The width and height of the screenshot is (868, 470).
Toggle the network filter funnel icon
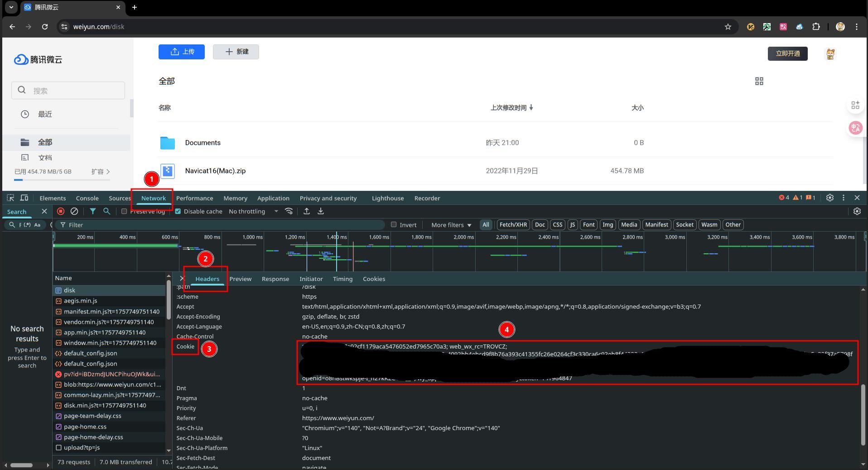(x=93, y=211)
